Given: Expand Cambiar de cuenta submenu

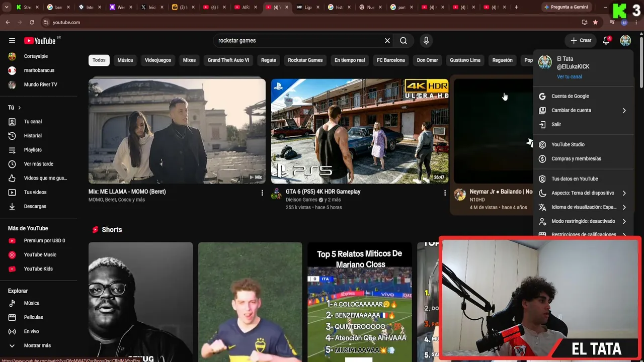Looking at the screenshot, I should click(584, 110).
